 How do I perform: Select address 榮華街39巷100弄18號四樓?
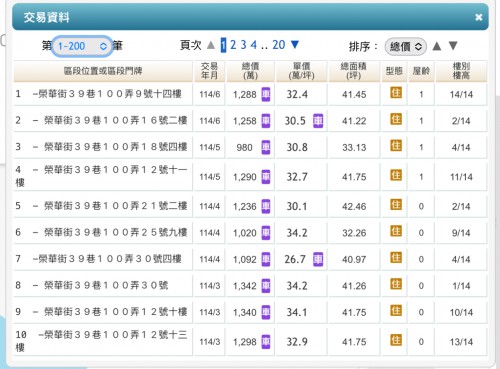(115, 147)
